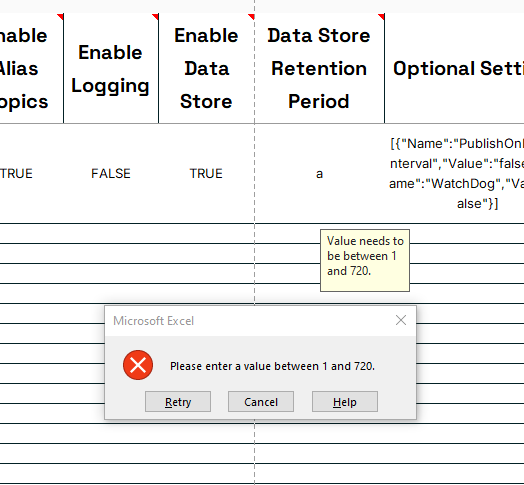Select the Enable Data Store header cell
Viewport: 524px width, 485px height.
point(206,68)
